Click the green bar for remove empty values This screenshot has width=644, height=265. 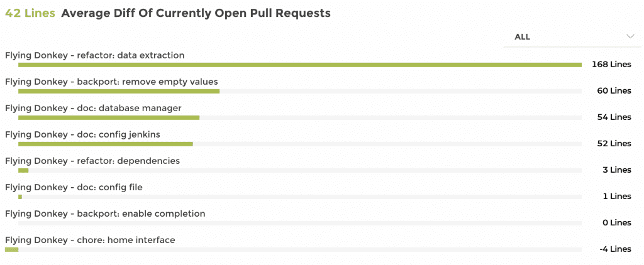[119, 91]
